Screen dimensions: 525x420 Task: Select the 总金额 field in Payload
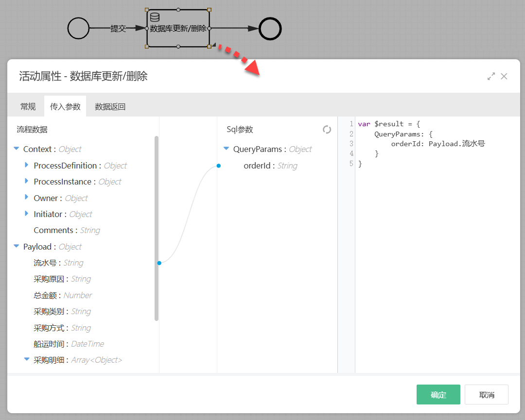coord(47,295)
